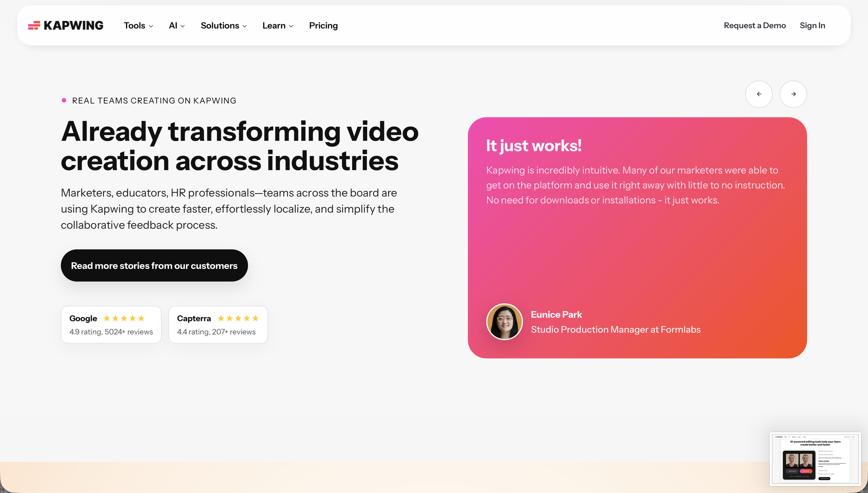Screen dimensions: 868x493
Task: Advance testimonials with the right arrow
Action: click(x=793, y=94)
